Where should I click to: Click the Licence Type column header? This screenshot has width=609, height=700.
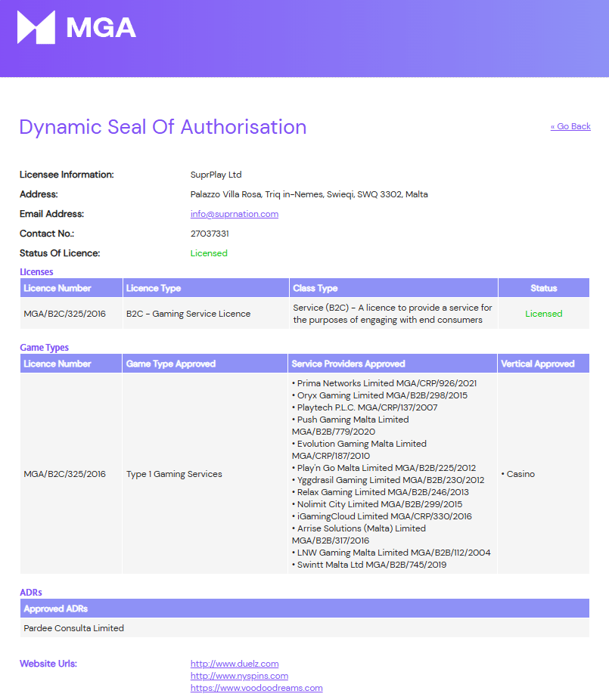click(x=206, y=288)
